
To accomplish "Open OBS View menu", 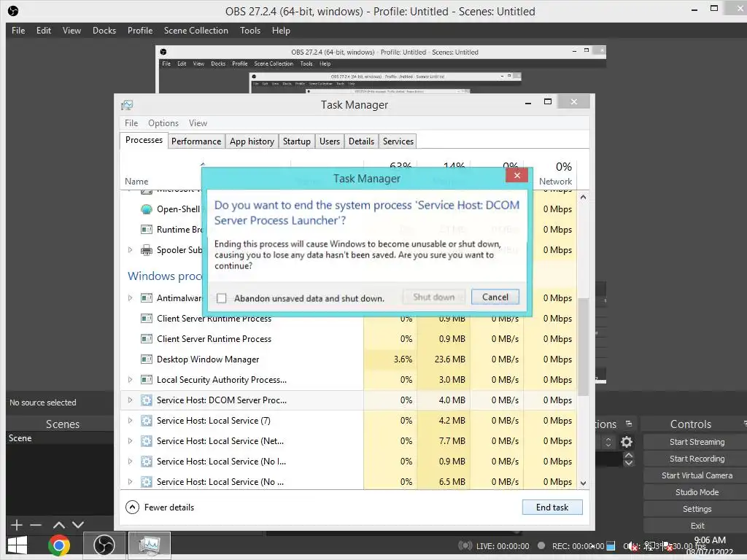I will point(71,31).
